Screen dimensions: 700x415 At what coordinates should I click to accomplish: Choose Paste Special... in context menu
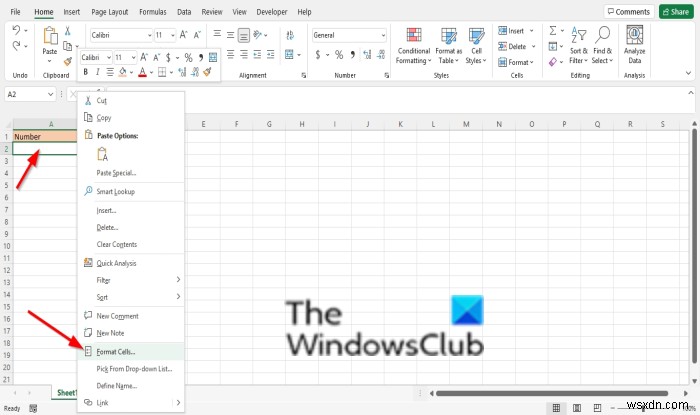(x=131, y=173)
